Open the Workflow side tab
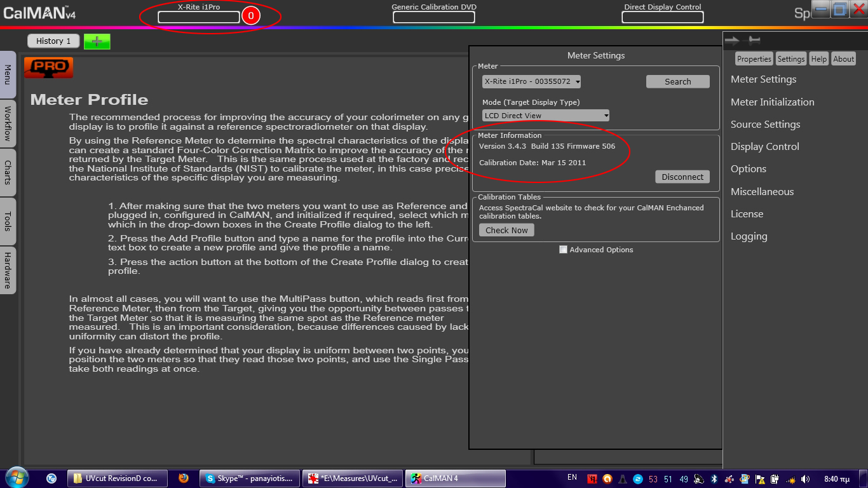Viewport: 868px width, 488px height. pyautogui.click(x=8, y=123)
